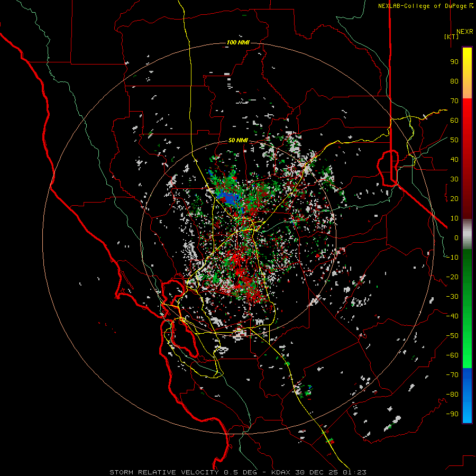Click the 30 value on velocity scale
Screen dimensions: 476x476
tap(454, 179)
